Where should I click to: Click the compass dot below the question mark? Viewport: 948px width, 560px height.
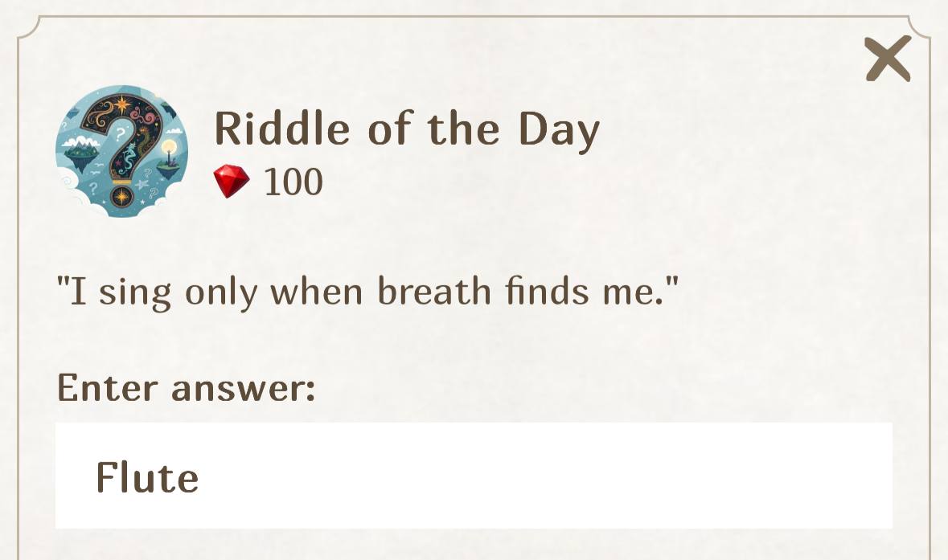121,195
